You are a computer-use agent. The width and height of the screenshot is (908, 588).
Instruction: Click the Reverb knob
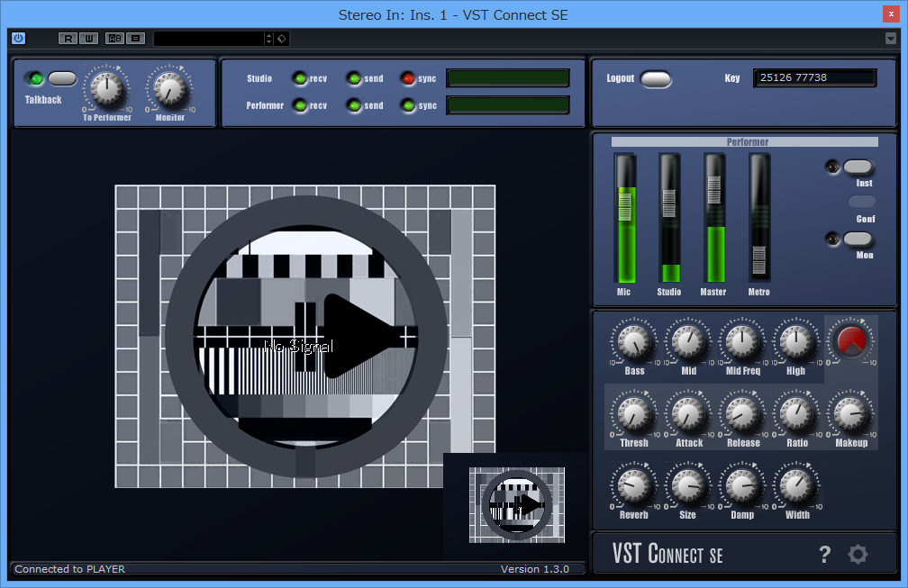tap(635, 485)
